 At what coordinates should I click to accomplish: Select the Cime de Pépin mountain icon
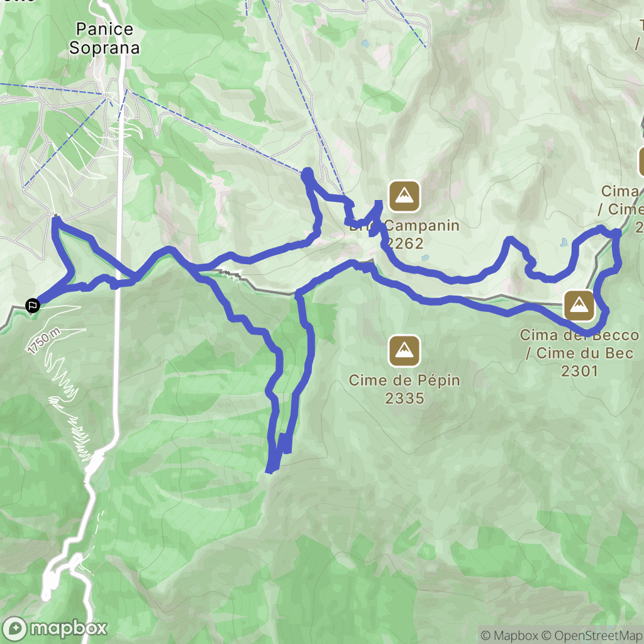(x=404, y=351)
